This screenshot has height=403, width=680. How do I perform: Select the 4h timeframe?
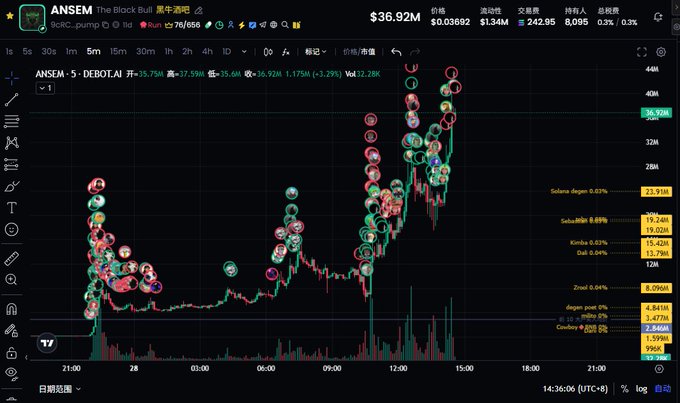207,52
